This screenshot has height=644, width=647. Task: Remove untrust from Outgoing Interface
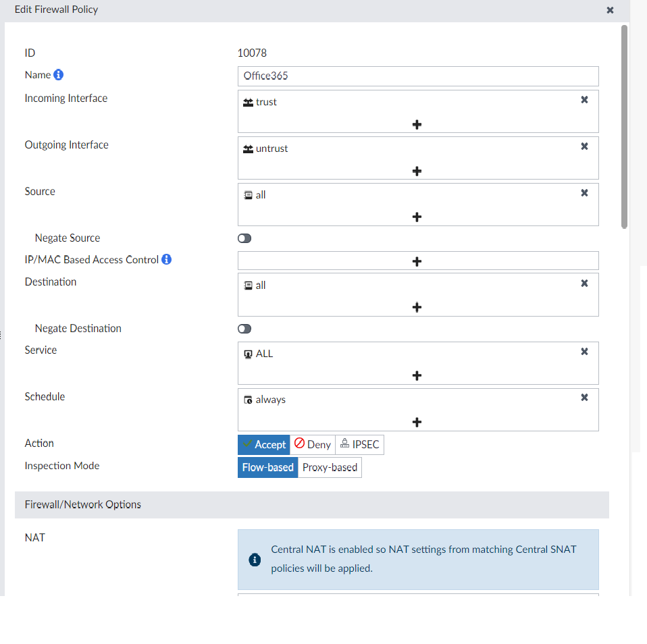click(585, 146)
